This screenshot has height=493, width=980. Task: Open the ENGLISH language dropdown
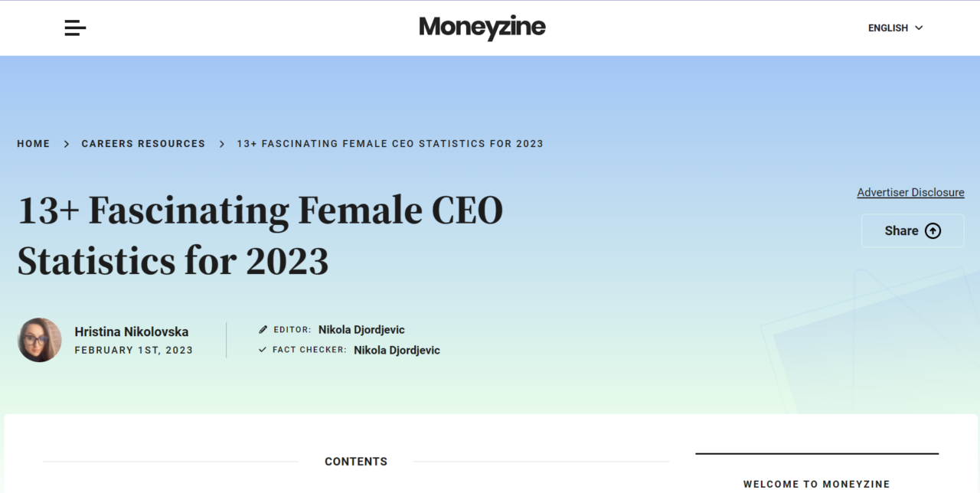[895, 28]
